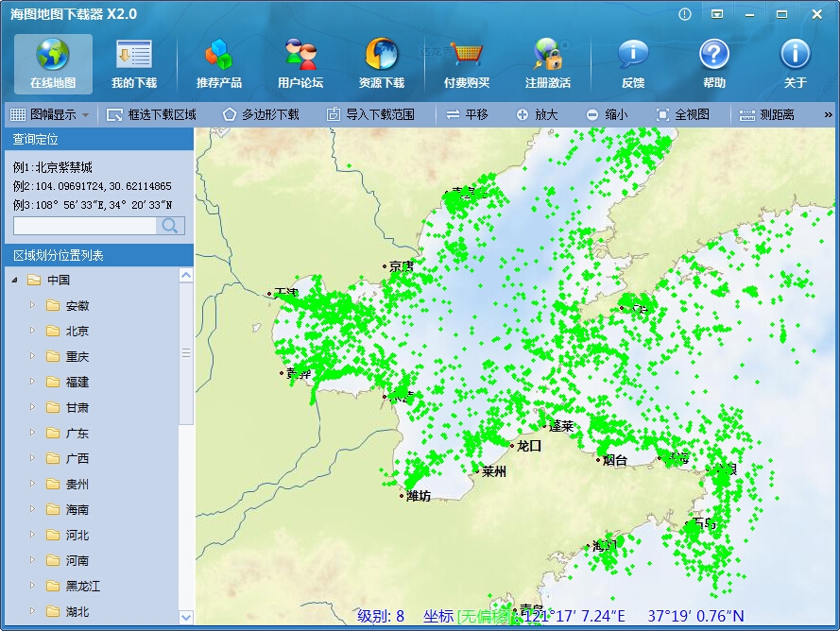The width and height of the screenshot is (840, 631).
Task: Open the 反馈 feedback bubble icon
Action: tap(633, 63)
